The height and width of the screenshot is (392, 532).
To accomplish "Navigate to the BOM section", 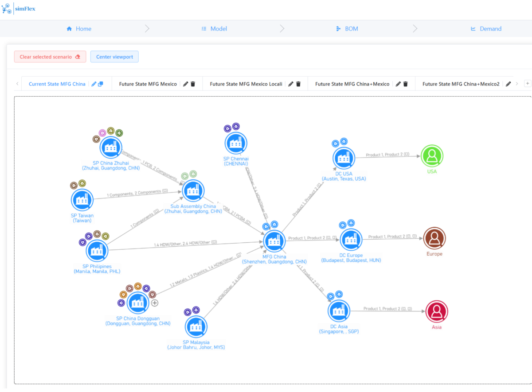I will point(347,28).
